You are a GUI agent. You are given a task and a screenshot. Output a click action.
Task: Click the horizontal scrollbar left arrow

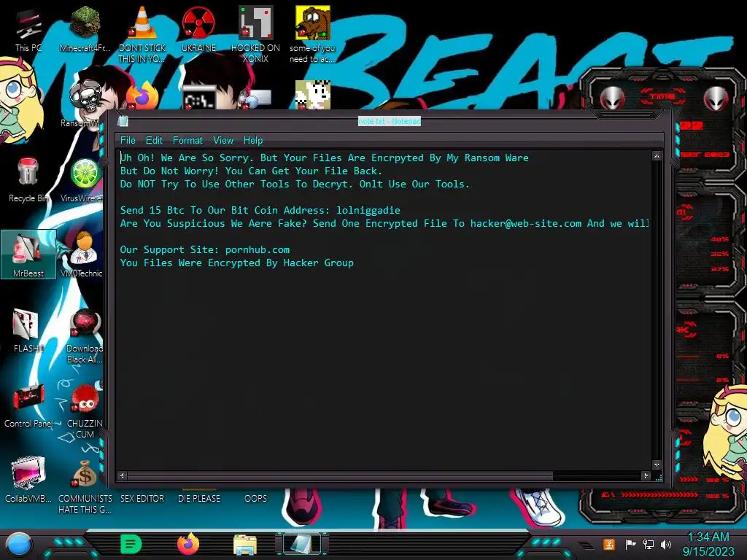coord(123,475)
